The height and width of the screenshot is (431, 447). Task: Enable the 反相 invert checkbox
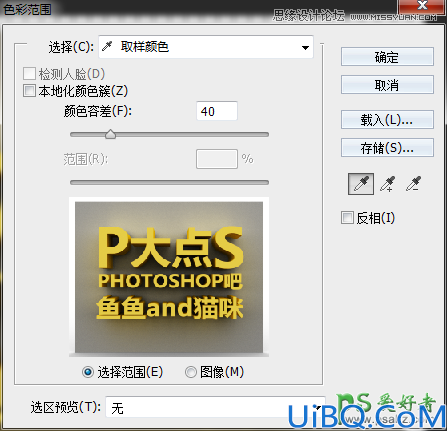347,218
